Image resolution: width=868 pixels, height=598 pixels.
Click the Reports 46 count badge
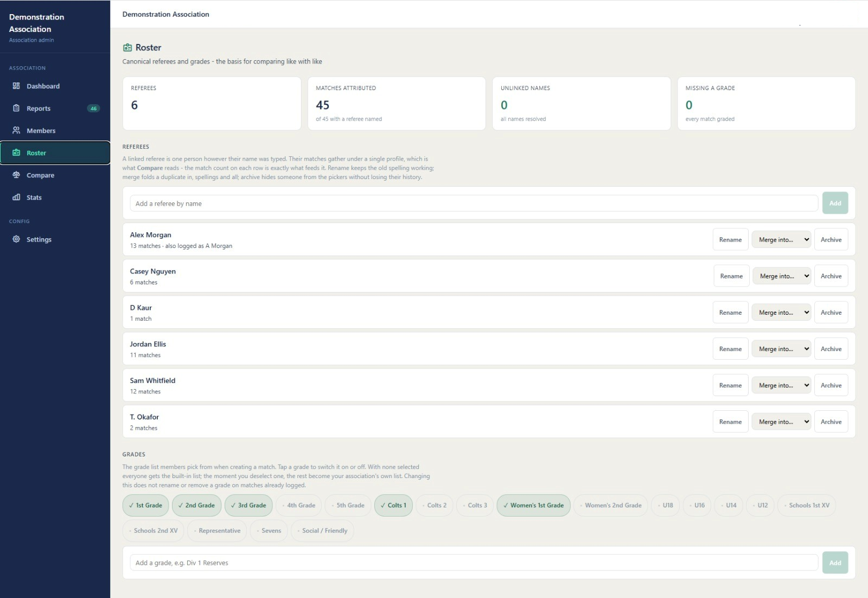point(93,109)
